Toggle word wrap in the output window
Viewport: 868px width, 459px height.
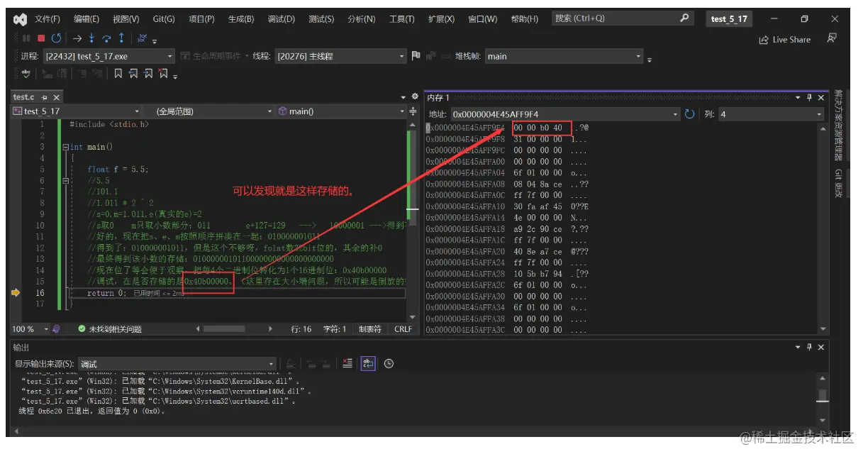click(367, 363)
